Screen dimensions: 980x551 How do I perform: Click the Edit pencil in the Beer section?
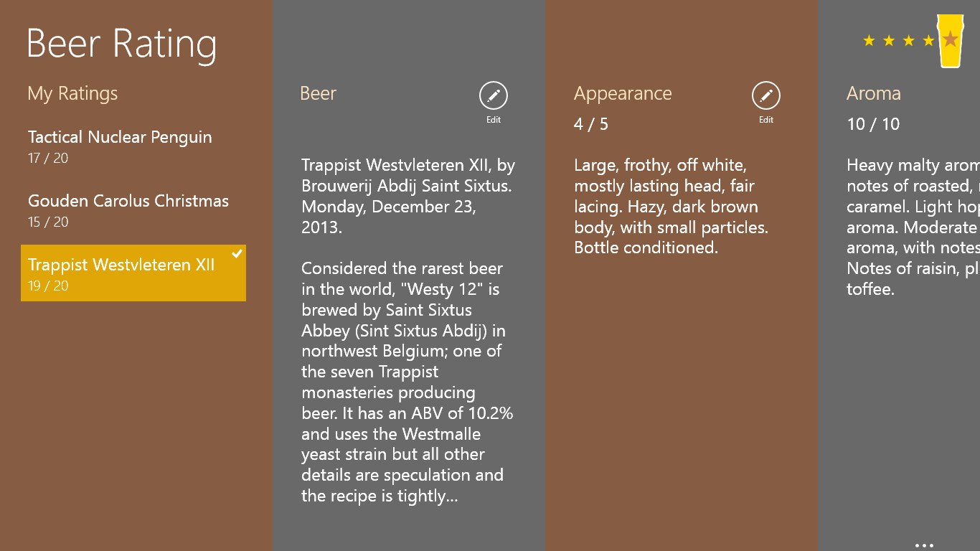[x=493, y=95]
